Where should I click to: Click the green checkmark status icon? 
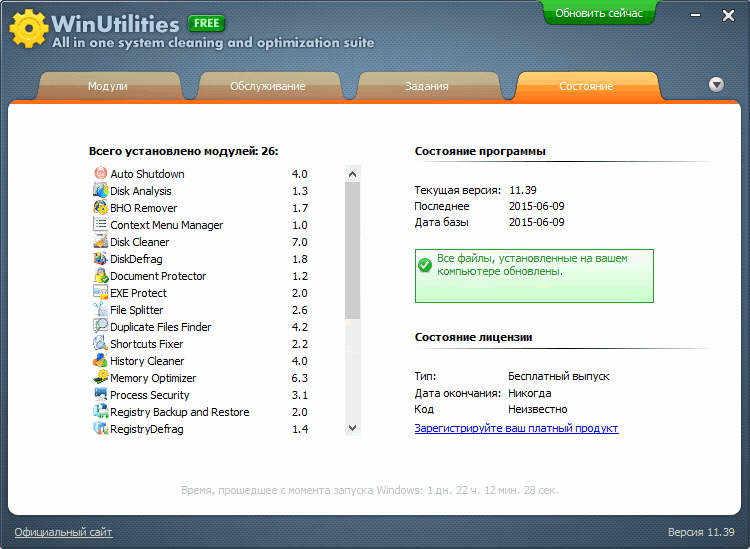tap(425, 264)
